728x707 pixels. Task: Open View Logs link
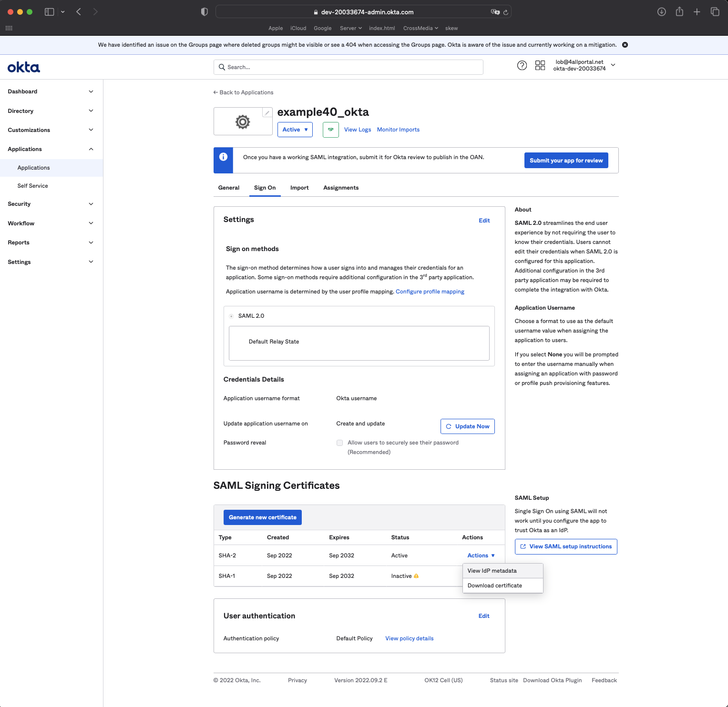(358, 130)
